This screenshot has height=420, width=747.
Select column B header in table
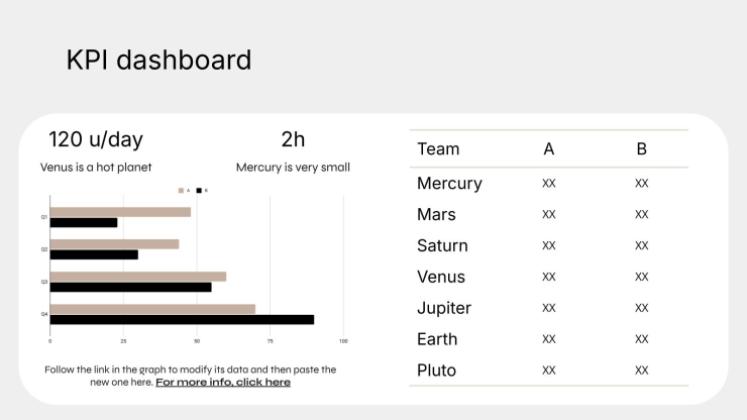tap(642, 149)
